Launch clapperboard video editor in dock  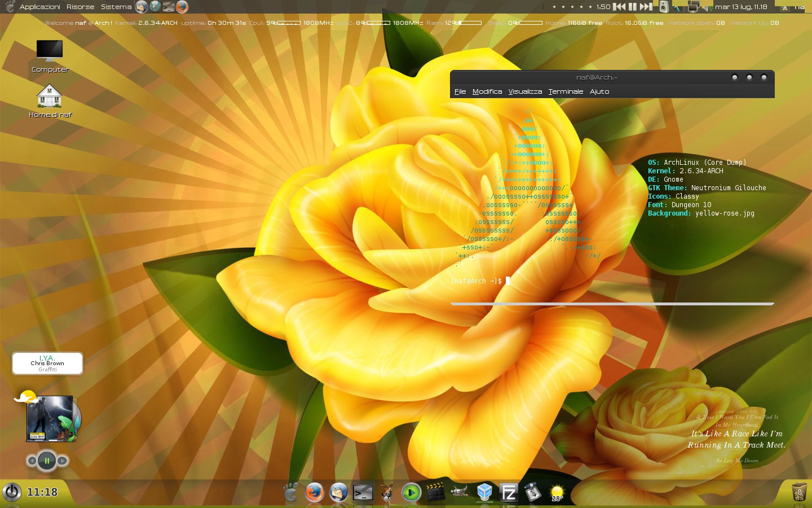[x=435, y=492]
